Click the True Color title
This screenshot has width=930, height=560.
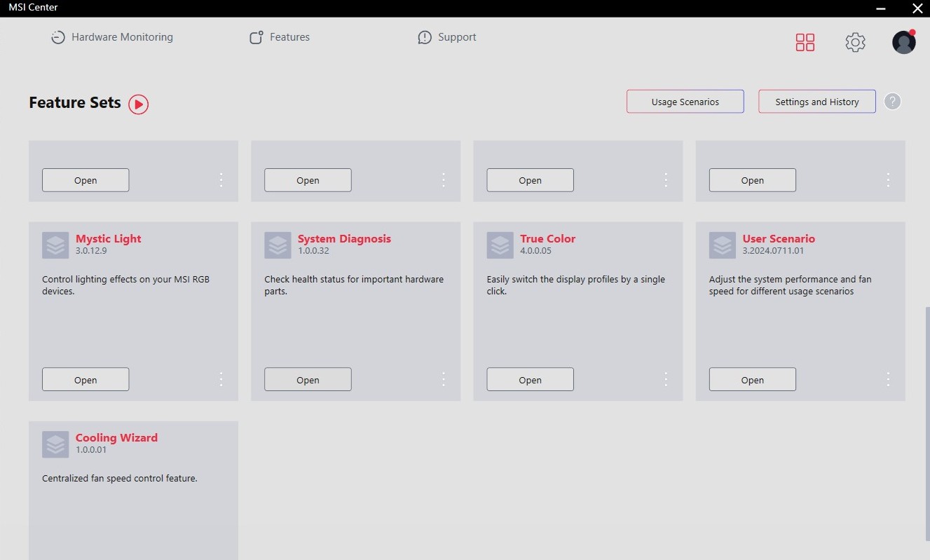click(x=547, y=238)
